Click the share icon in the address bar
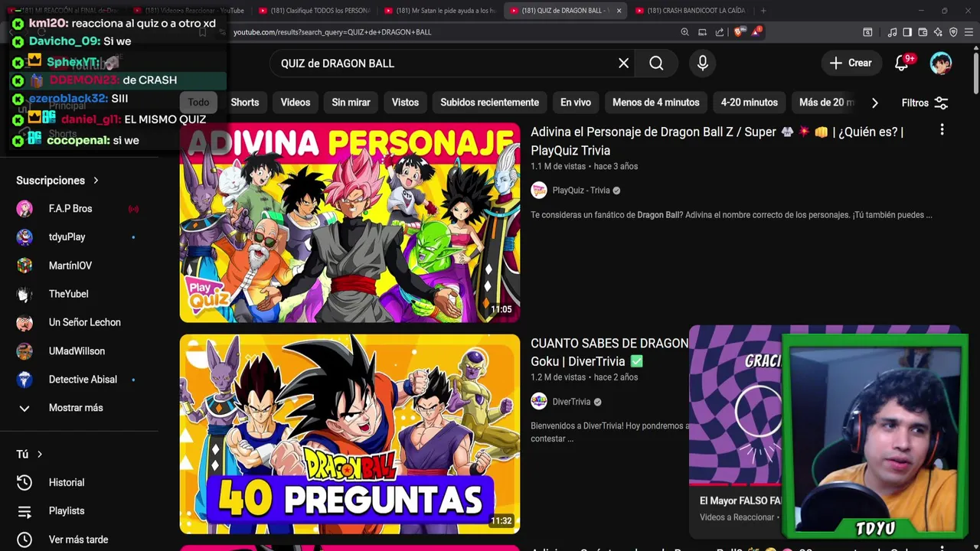980x551 pixels. click(x=720, y=32)
